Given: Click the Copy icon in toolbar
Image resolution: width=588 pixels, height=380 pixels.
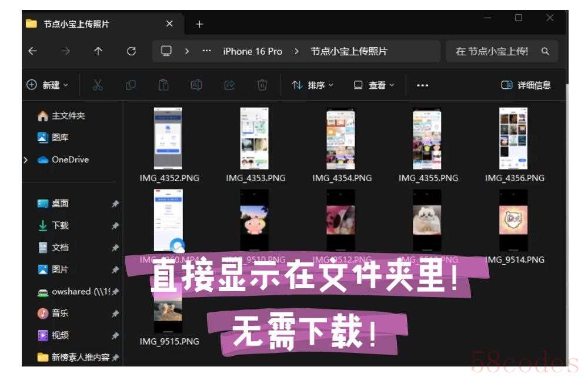Looking at the screenshot, I should point(131,85).
